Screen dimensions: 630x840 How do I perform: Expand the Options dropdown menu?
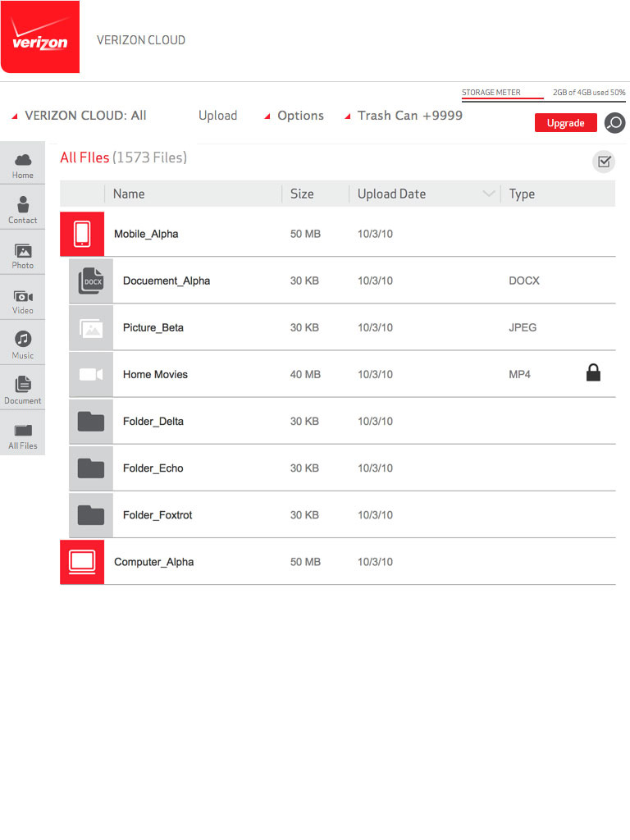coord(294,116)
